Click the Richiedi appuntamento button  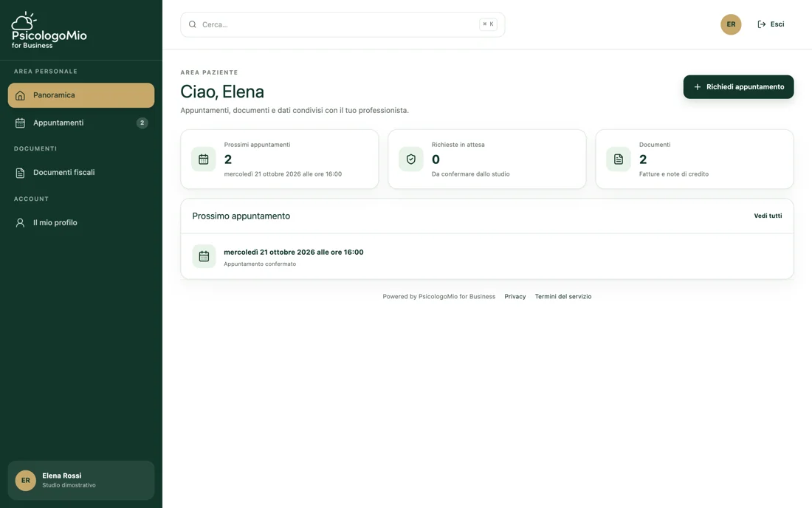pyautogui.click(x=738, y=87)
